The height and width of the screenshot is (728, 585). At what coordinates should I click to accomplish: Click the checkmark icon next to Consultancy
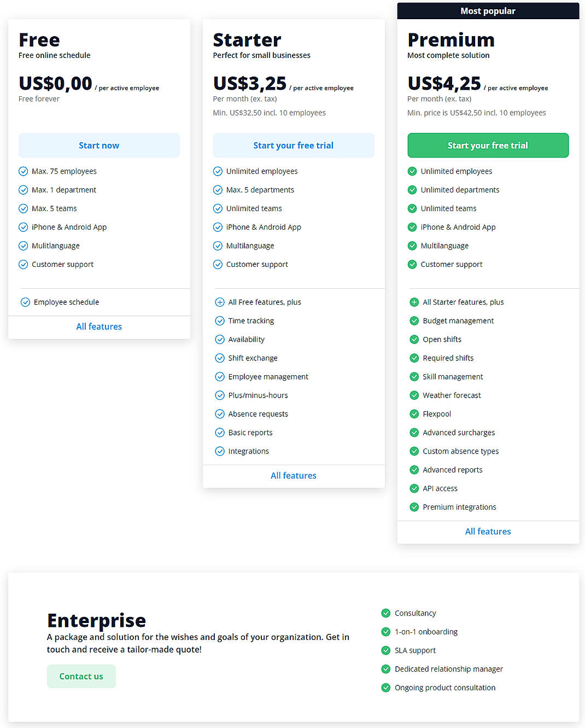[x=385, y=613]
